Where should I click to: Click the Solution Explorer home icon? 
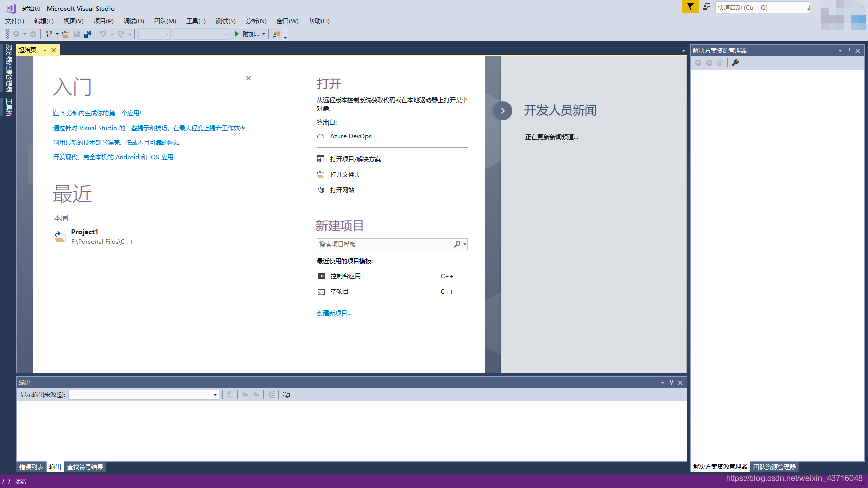tap(720, 63)
